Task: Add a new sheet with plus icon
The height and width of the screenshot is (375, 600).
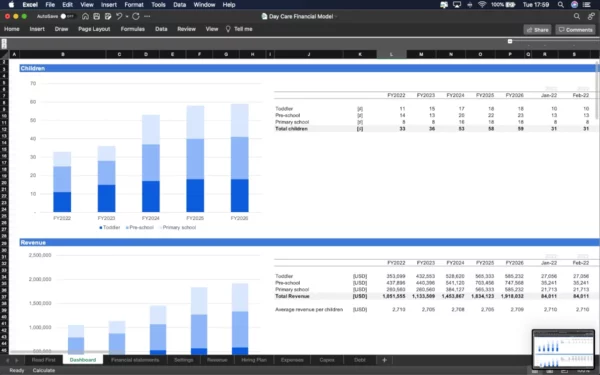Action: (384, 360)
